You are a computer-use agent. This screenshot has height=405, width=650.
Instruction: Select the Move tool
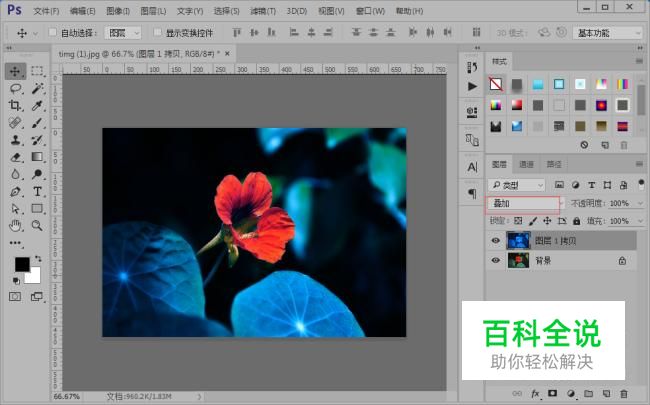click(15, 71)
